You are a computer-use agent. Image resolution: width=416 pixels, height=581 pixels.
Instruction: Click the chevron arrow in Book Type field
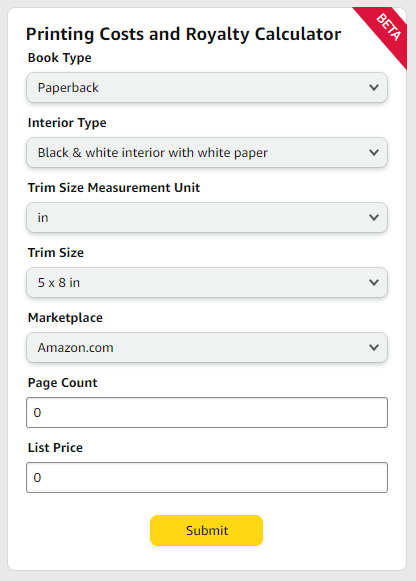coord(374,87)
